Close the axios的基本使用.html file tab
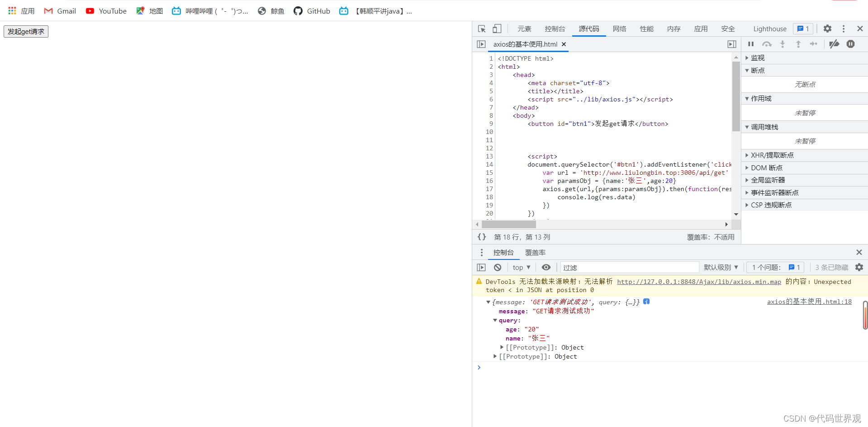 pyautogui.click(x=564, y=44)
